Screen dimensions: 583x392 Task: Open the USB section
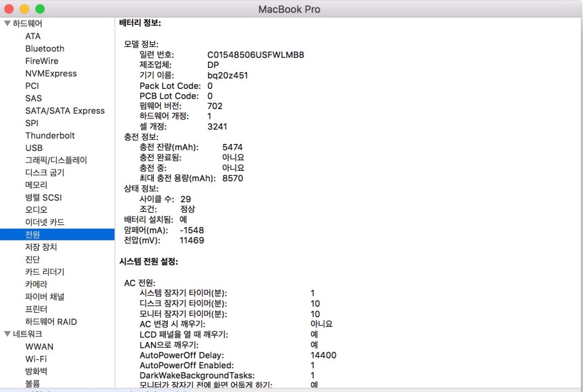coord(33,148)
